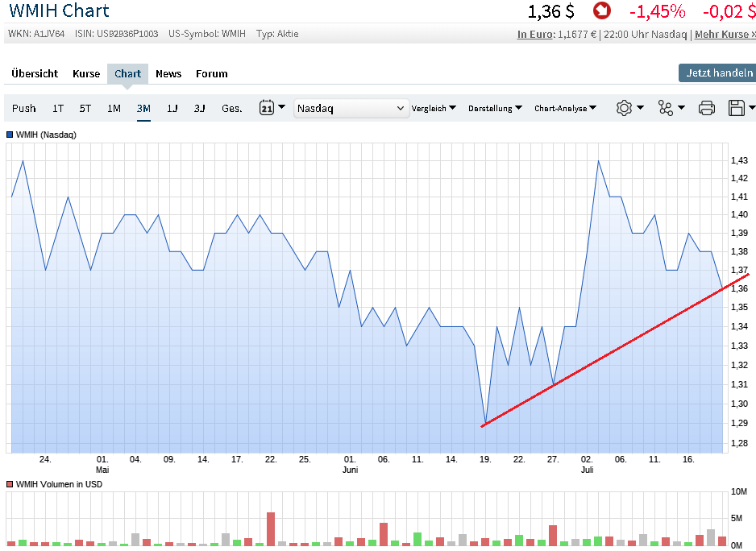The image size is (756, 551).
Task: Select the 5T time range
Action: pyautogui.click(x=85, y=109)
